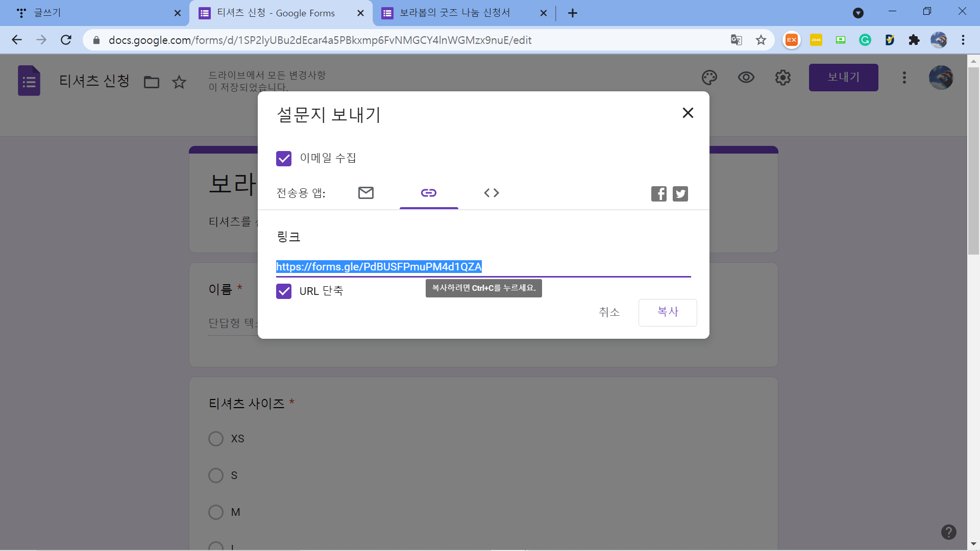Image resolution: width=980 pixels, height=551 pixels.
Task: Star the 티셔츠 신청 form
Action: point(179,82)
